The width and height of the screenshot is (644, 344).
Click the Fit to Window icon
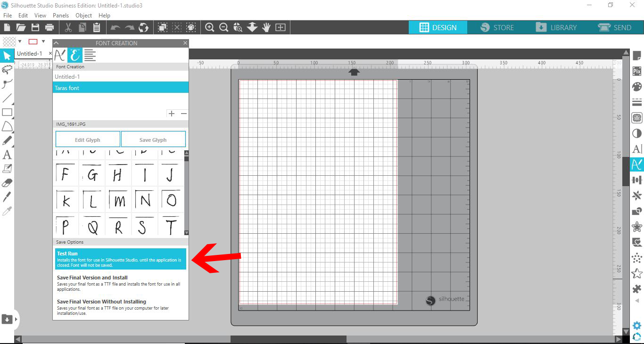281,27
